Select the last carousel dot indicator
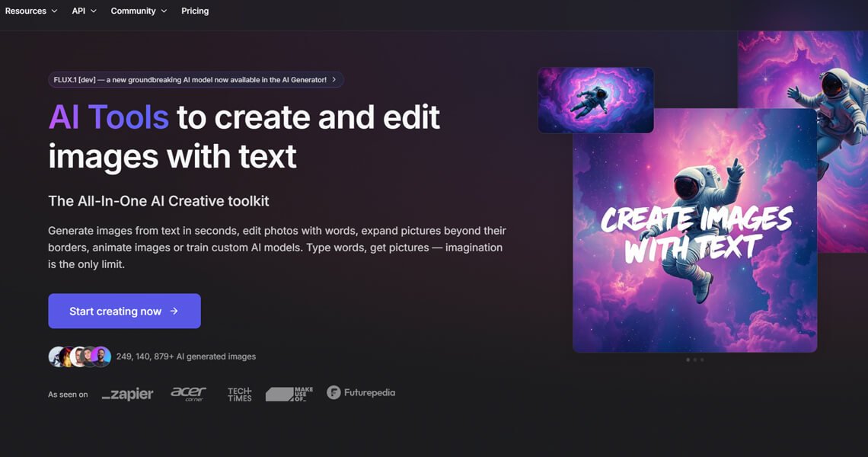Viewport: 868px width, 457px height. pos(702,360)
